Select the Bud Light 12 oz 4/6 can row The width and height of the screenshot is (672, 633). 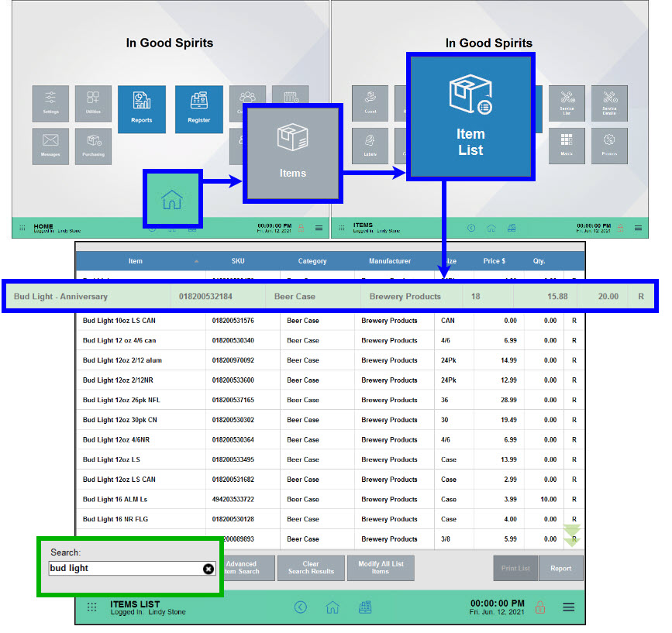pyautogui.click(x=330, y=340)
